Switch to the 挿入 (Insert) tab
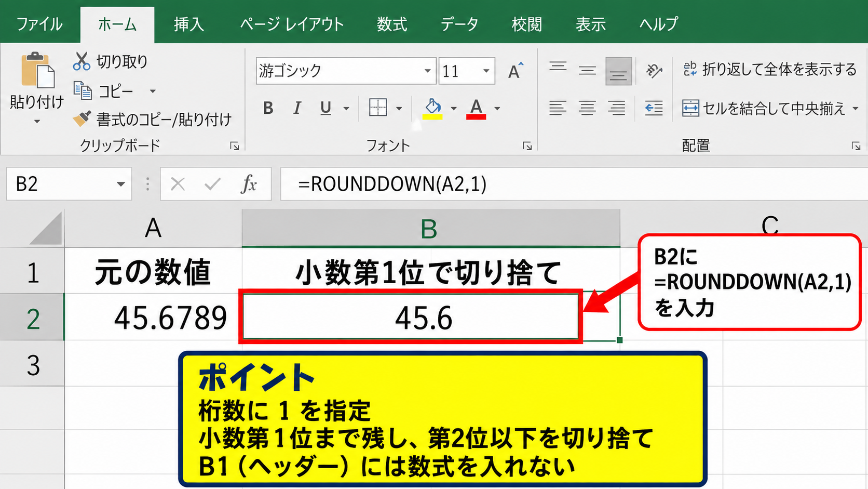 189,24
